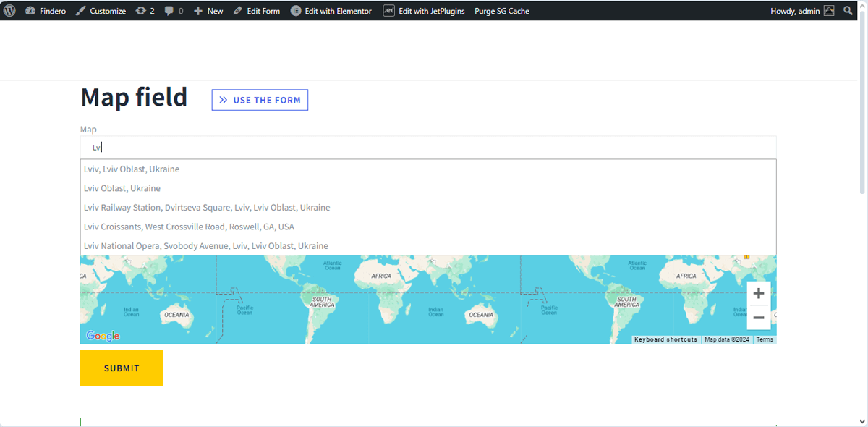Image resolution: width=868 pixels, height=427 pixels.
Task: Open the comments bubble icon
Action: coord(174,11)
